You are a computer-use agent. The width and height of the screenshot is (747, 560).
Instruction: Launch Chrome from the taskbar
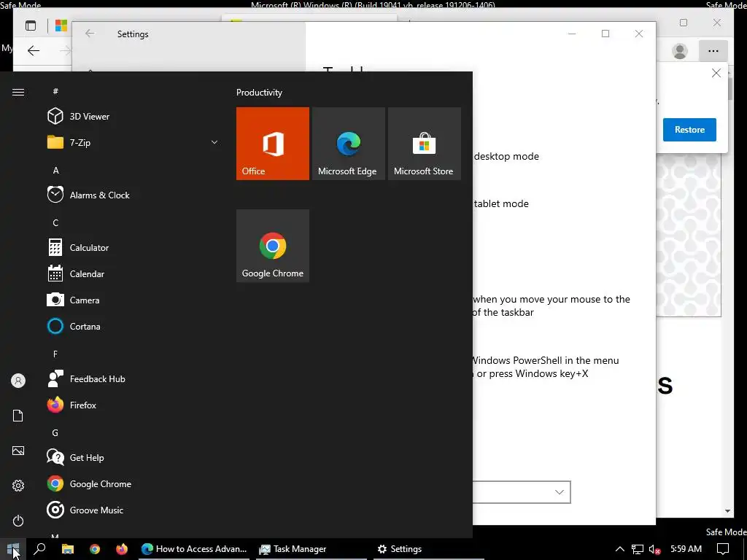(95, 549)
